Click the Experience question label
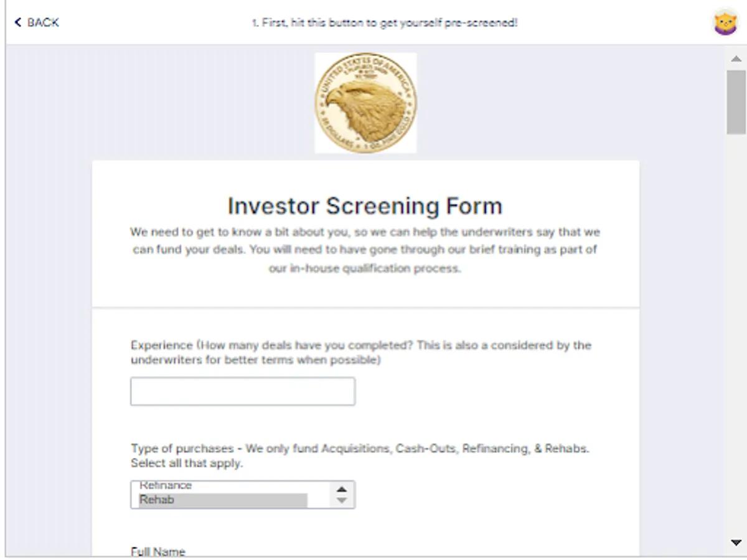Image resolution: width=747 pixels, height=560 pixels. point(361,352)
